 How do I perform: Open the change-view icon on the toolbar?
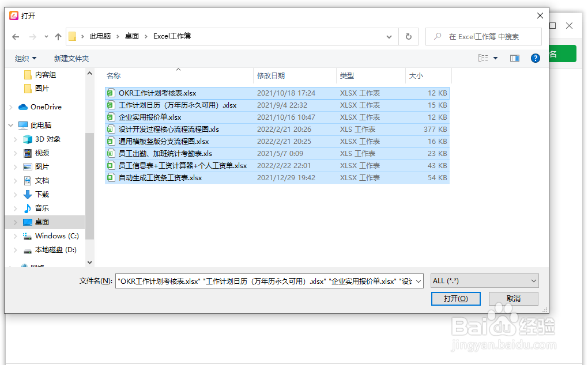point(484,58)
